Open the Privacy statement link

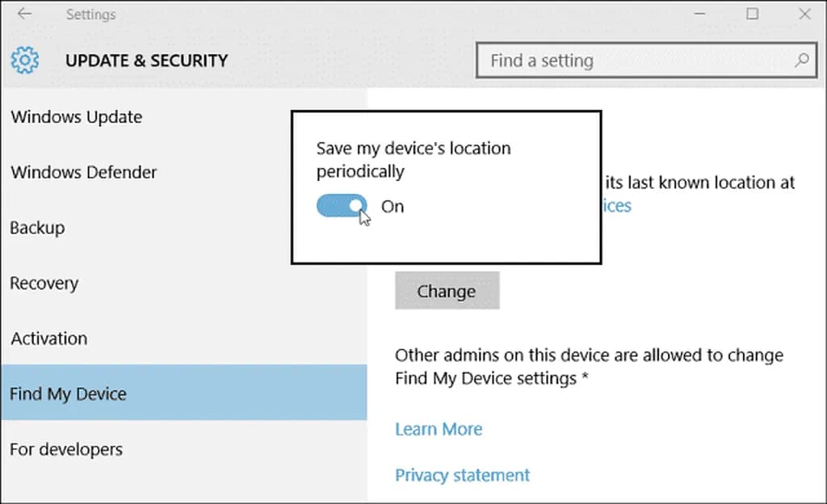[463, 475]
